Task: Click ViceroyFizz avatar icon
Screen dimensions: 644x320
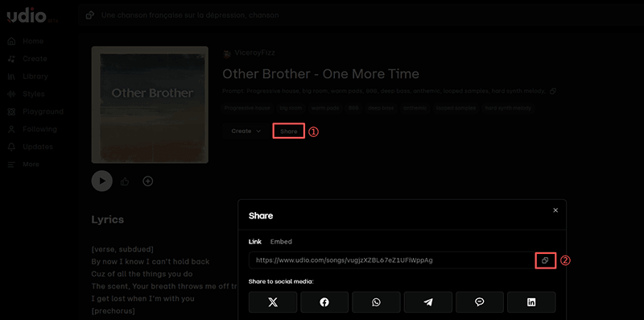Action: pos(227,54)
